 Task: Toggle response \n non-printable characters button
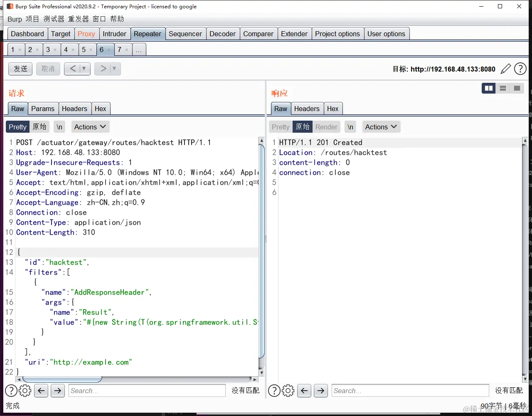point(350,127)
